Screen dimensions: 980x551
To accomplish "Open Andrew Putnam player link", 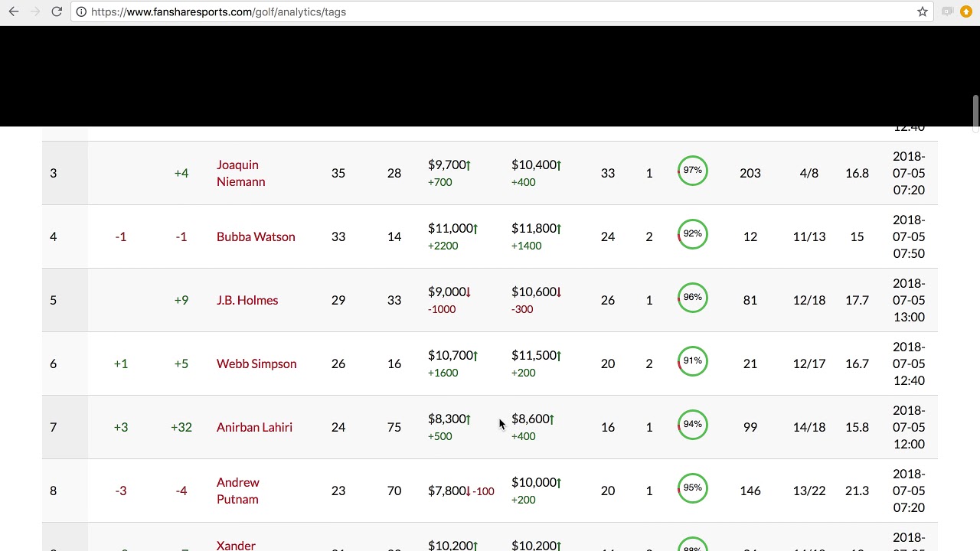I will tap(237, 491).
